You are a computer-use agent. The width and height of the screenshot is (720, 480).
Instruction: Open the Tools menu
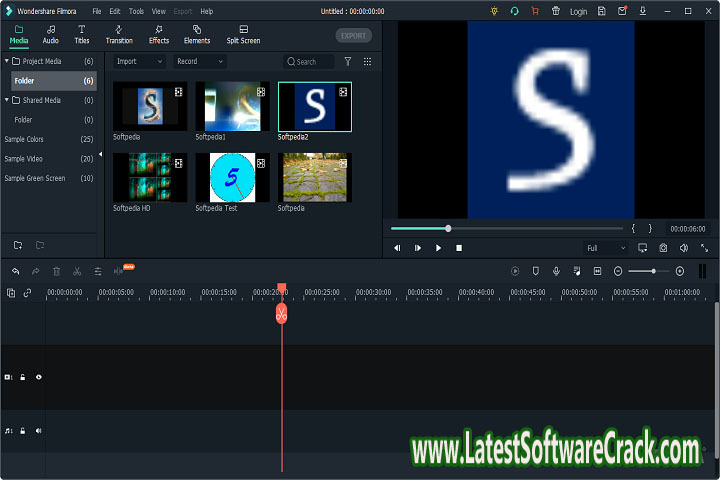tap(136, 11)
